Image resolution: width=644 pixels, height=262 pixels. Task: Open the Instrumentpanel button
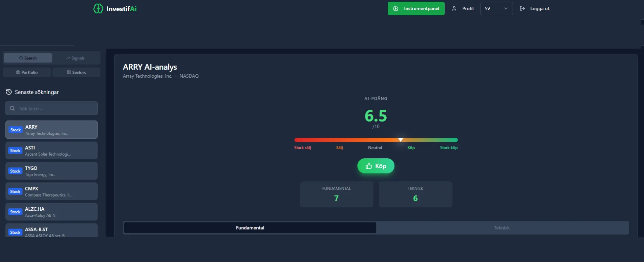[x=416, y=8]
